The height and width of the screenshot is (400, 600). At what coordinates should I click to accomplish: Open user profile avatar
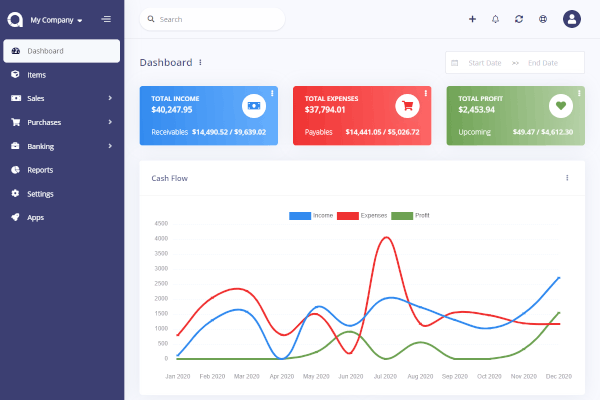coord(572,19)
